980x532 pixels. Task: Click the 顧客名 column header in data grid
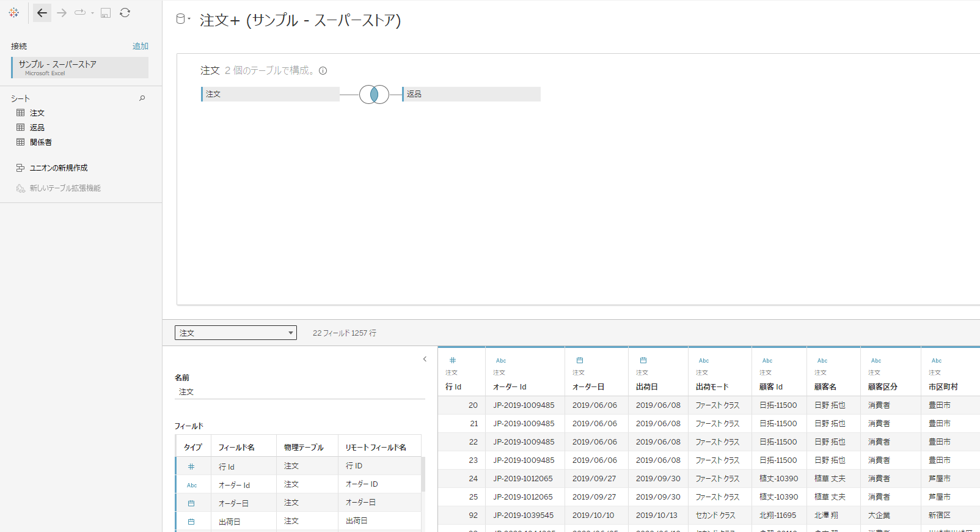point(825,387)
